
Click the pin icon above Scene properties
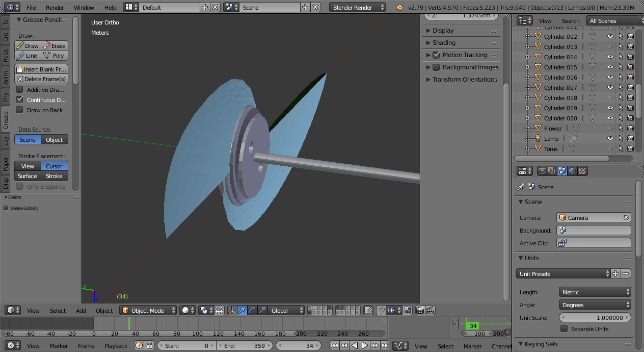click(521, 187)
